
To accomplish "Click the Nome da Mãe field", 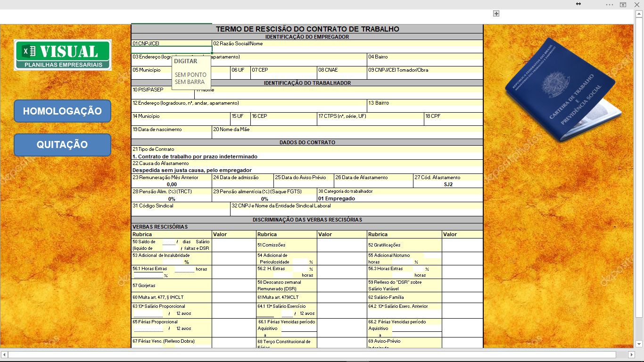I will [x=347, y=135].
